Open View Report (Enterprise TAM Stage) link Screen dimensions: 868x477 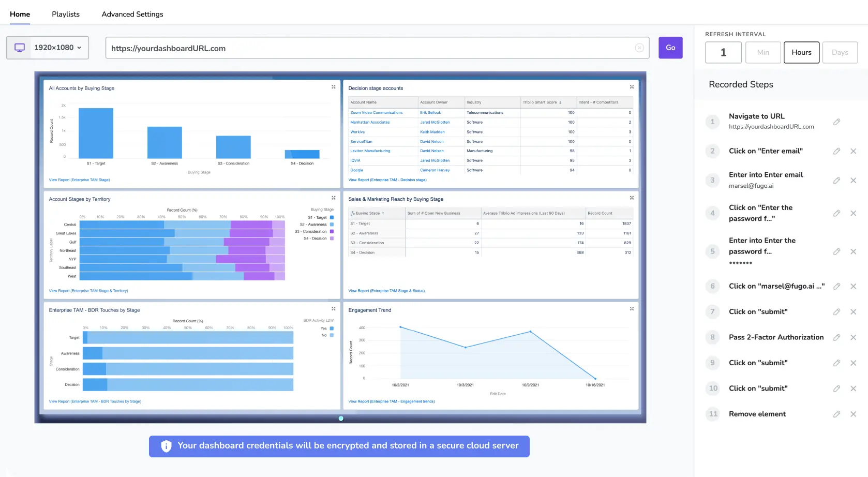tap(79, 180)
